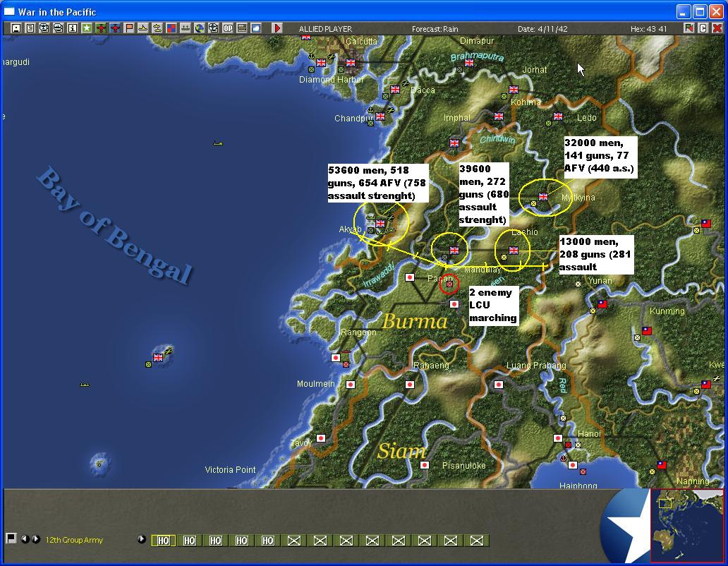Click the grey ship silhouette toolbar icon
Image resolution: width=728 pixels, height=566 pixels.
click(x=186, y=28)
